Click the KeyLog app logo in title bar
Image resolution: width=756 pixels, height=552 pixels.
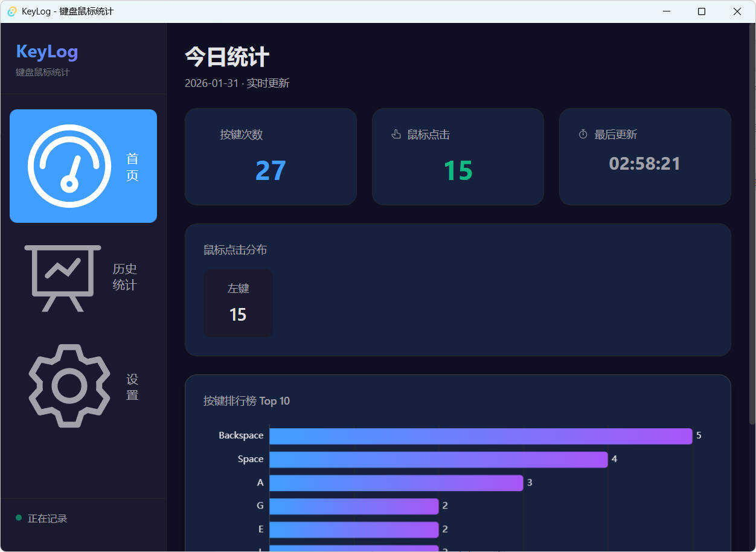[11, 11]
